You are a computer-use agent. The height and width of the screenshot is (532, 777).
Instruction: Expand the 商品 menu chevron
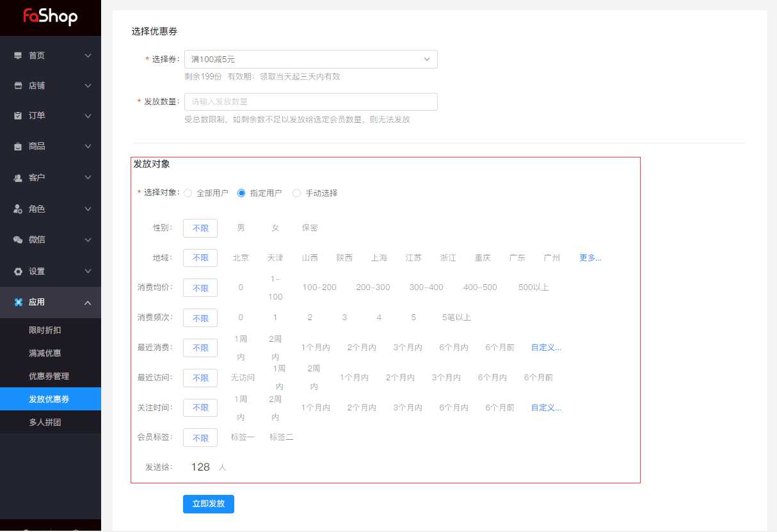coord(88,147)
